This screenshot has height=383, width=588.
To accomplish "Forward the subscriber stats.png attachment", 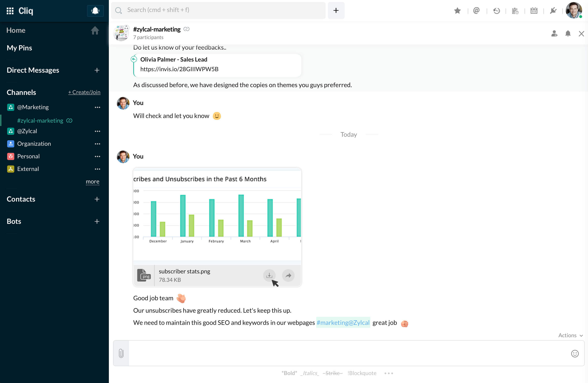I will 288,275.
